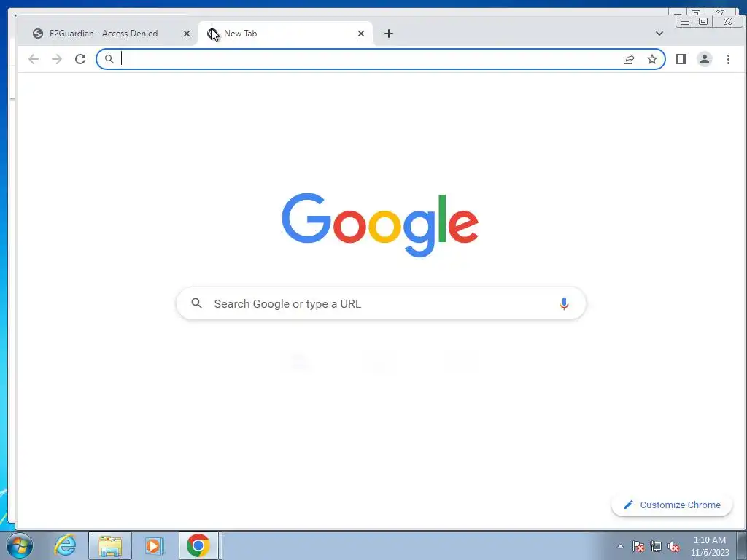Minimize the Chrome window
The image size is (747, 560).
[685, 21]
